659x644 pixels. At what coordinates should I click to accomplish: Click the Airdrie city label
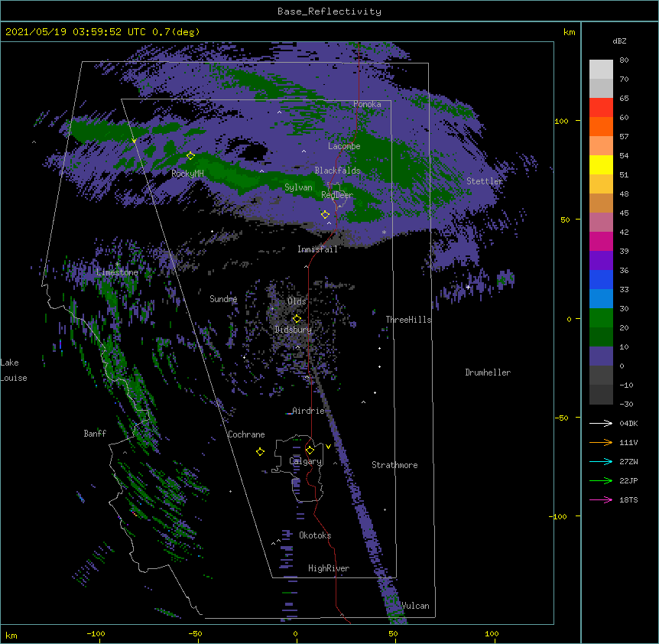click(x=308, y=411)
